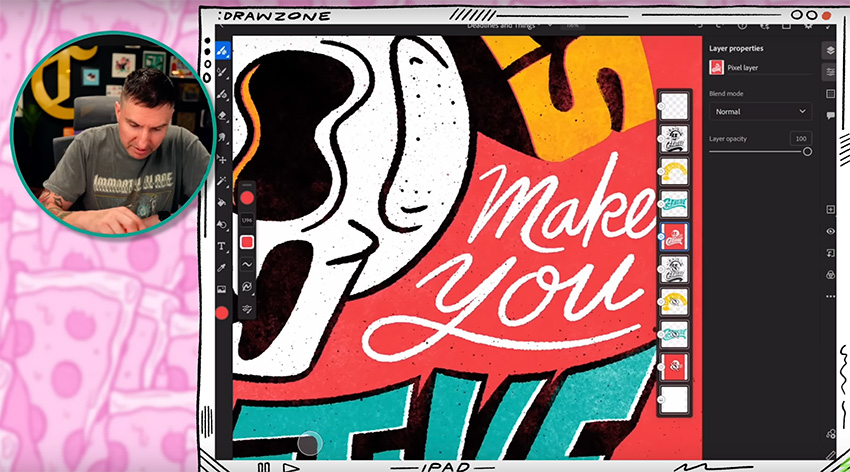Open the brush smoothing setting

(247, 264)
